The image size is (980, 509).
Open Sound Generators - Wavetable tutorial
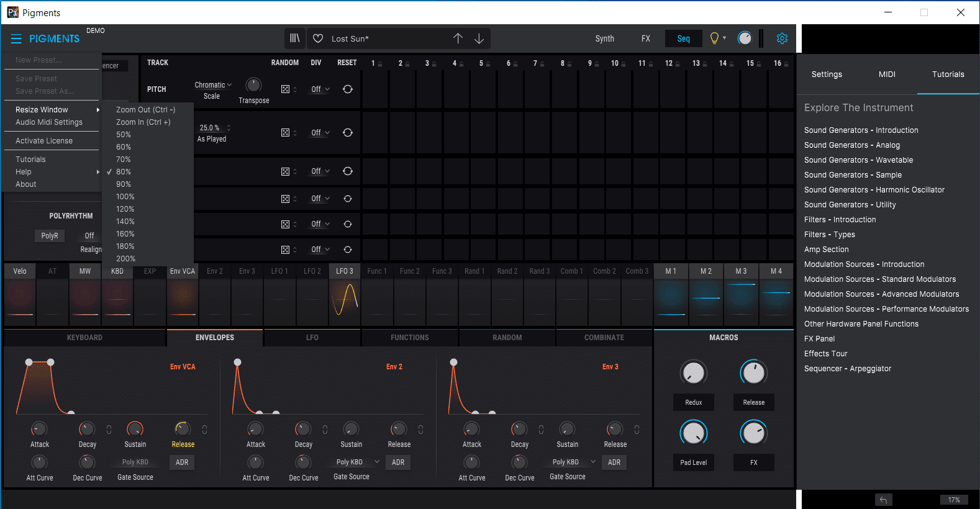(858, 160)
